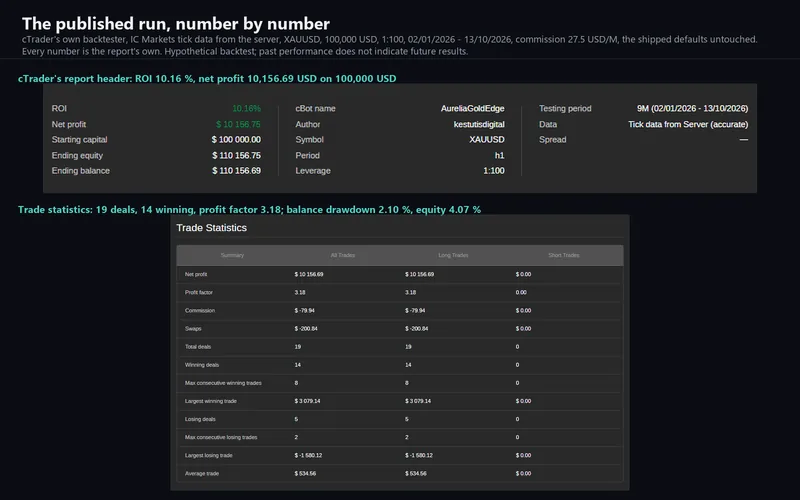800x500 pixels.
Task: Click the "Net profit" row label in Trade Statistics
Action: (196, 274)
